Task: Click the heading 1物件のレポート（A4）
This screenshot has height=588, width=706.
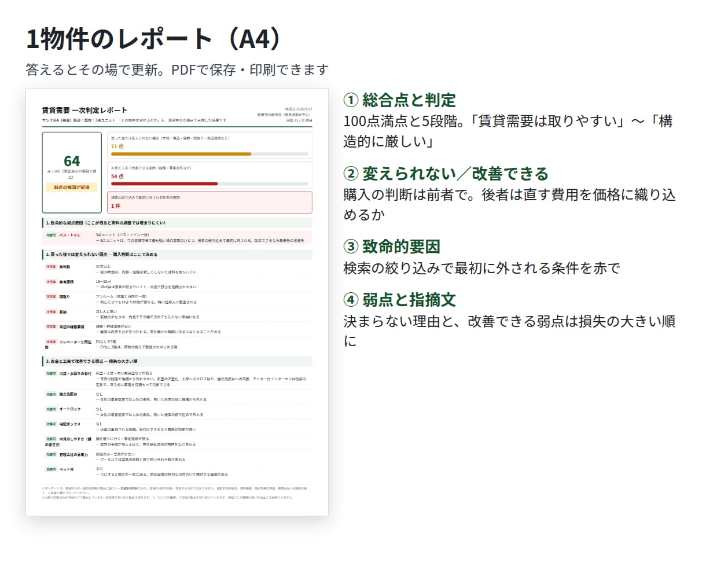Action: coord(153,39)
